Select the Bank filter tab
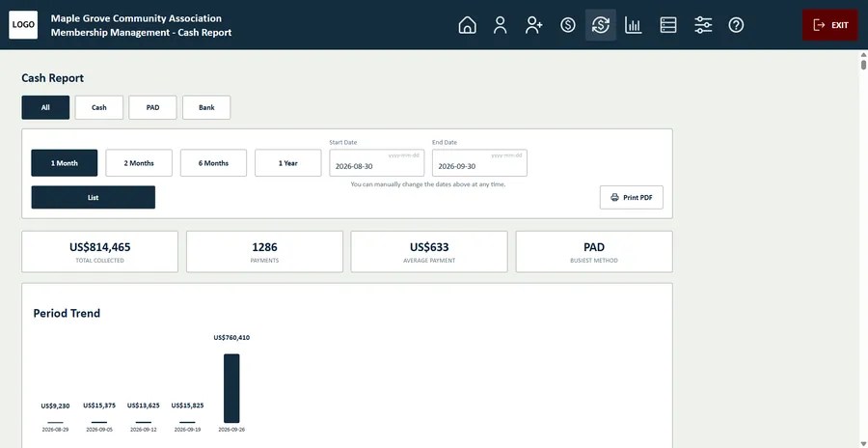 206,107
